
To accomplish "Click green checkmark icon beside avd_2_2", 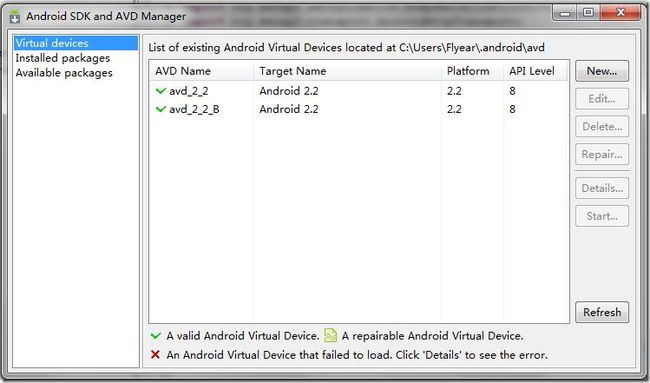I will pyautogui.click(x=161, y=91).
